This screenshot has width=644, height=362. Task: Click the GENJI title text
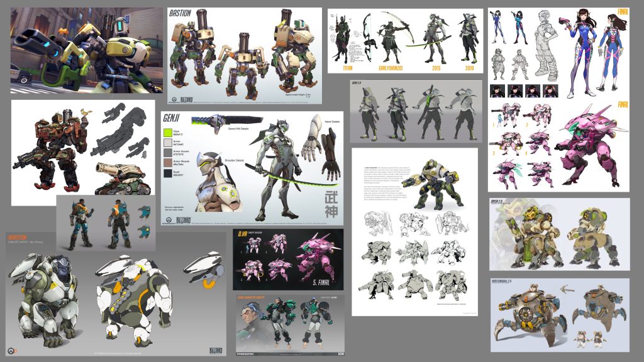pyautogui.click(x=171, y=118)
